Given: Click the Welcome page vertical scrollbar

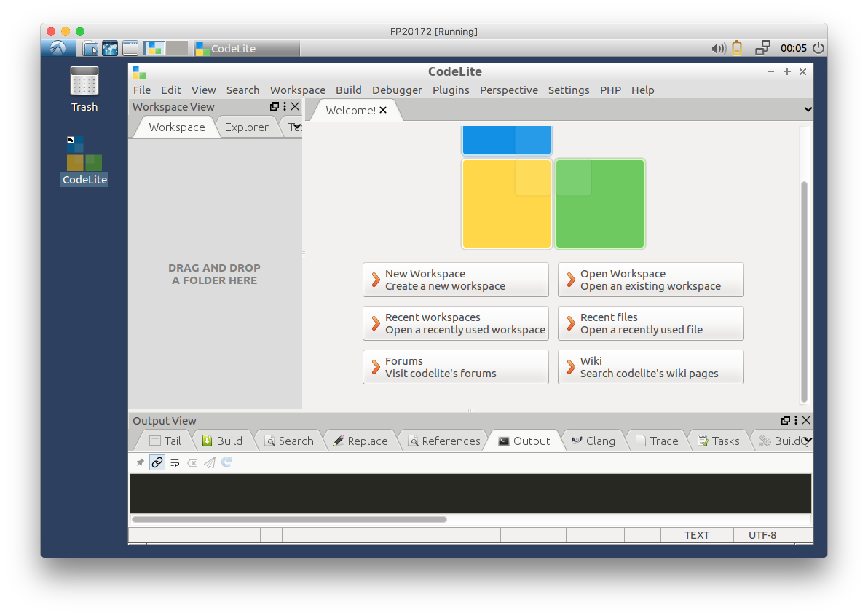Looking at the screenshot, I should 804,292.
